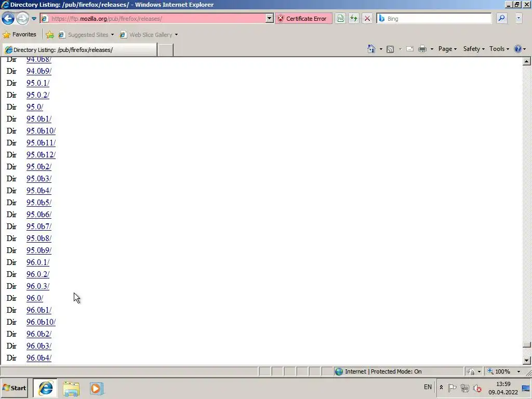Open the 95.0b12/ directory link
This screenshot has width=532, height=399.
(41, 155)
